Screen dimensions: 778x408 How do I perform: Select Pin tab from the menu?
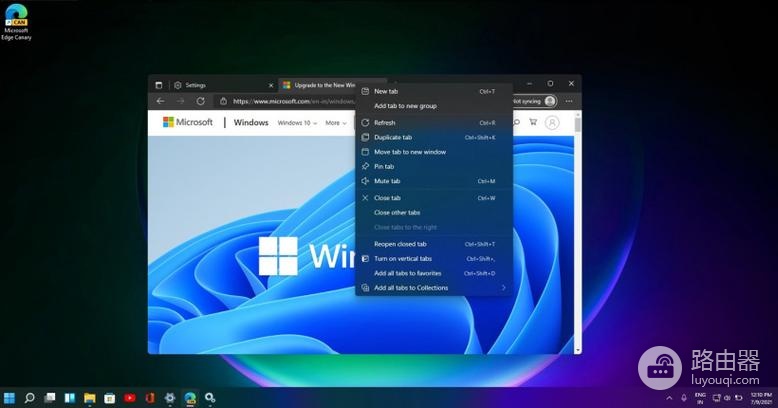(434, 167)
